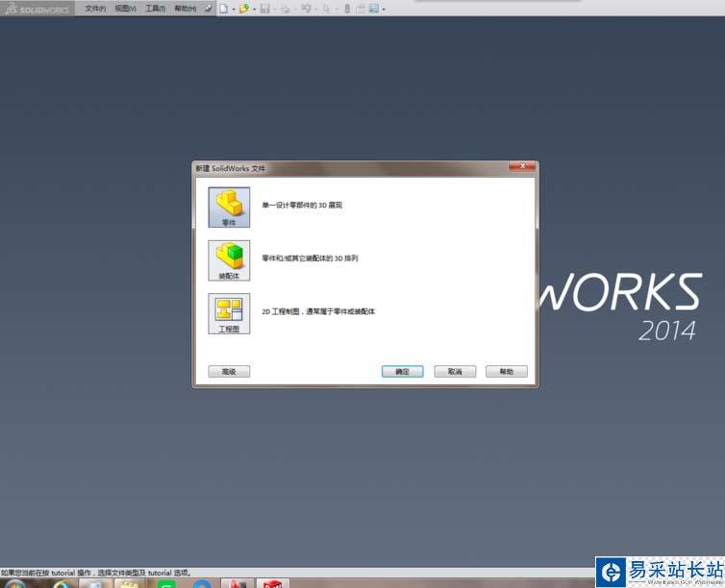This screenshot has height=588, width=725.
Task: Pin the menu bar with pushpin icon
Action: 208,9
